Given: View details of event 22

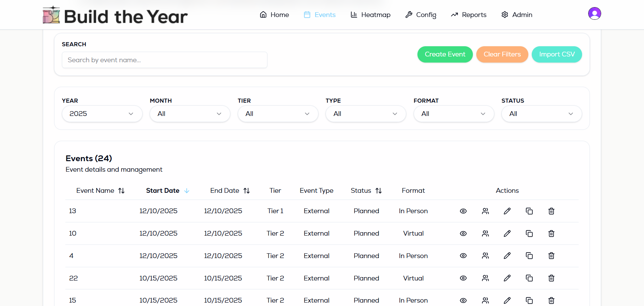Looking at the screenshot, I should point(463,278).
